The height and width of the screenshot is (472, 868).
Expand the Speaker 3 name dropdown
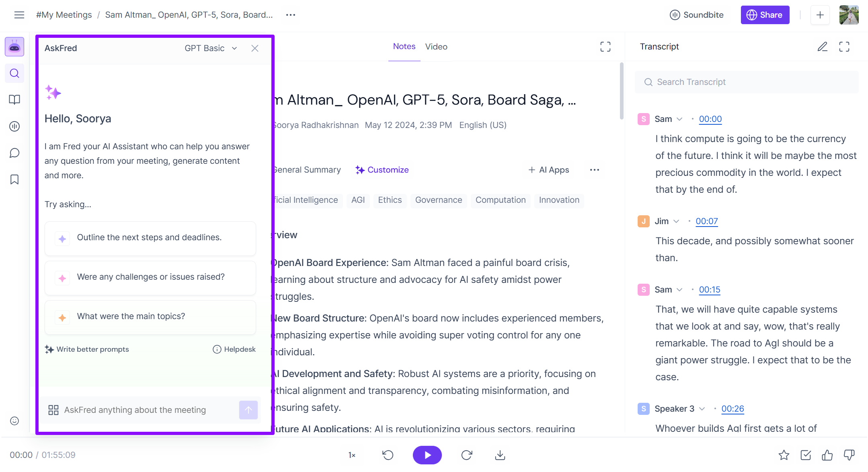click(702, 409)
